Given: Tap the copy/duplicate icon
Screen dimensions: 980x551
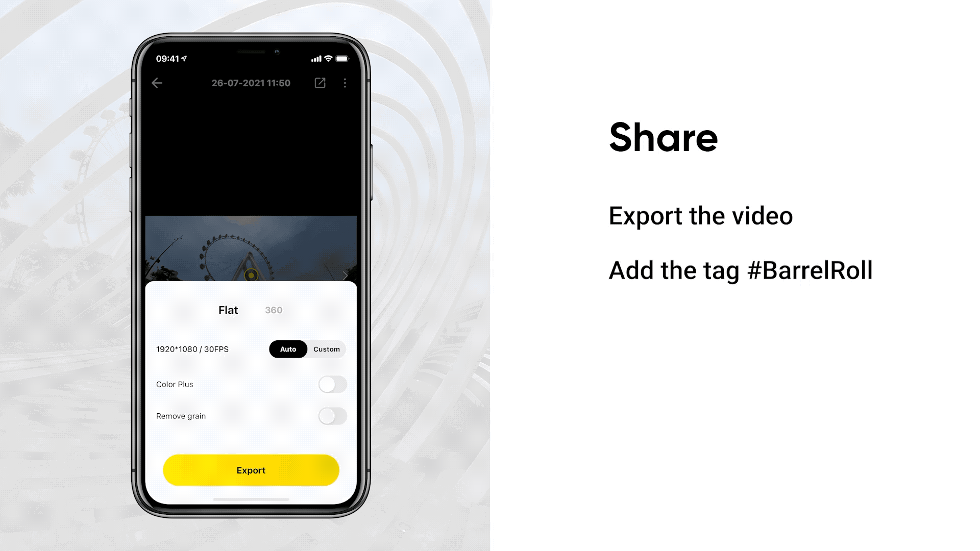Looking at the screenshot, I should click(x=320, y=82).
